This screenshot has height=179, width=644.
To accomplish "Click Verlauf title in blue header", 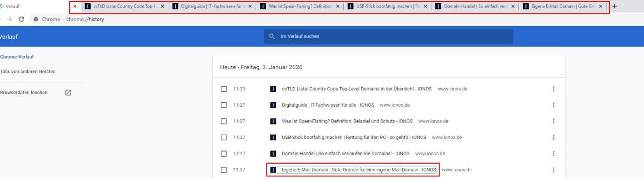I will point(9,36).
